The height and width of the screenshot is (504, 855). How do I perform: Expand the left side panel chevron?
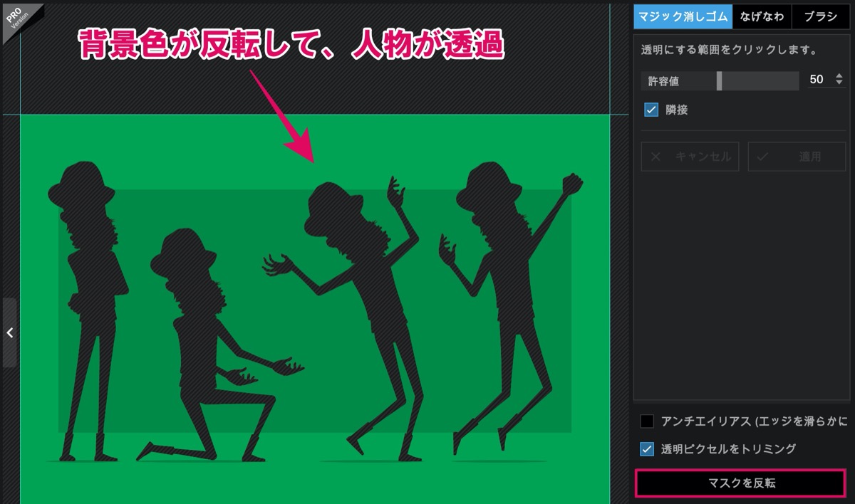click(9, 332)
